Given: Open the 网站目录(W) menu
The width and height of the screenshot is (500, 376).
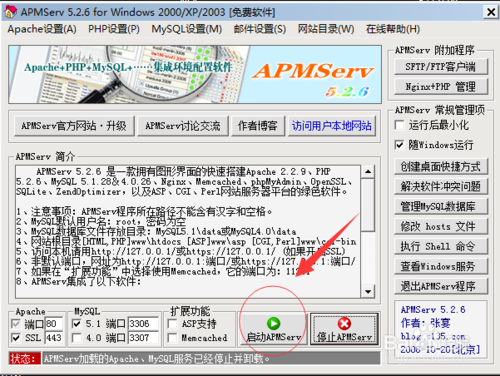Looking at the screenshot, I should (326, 29).
